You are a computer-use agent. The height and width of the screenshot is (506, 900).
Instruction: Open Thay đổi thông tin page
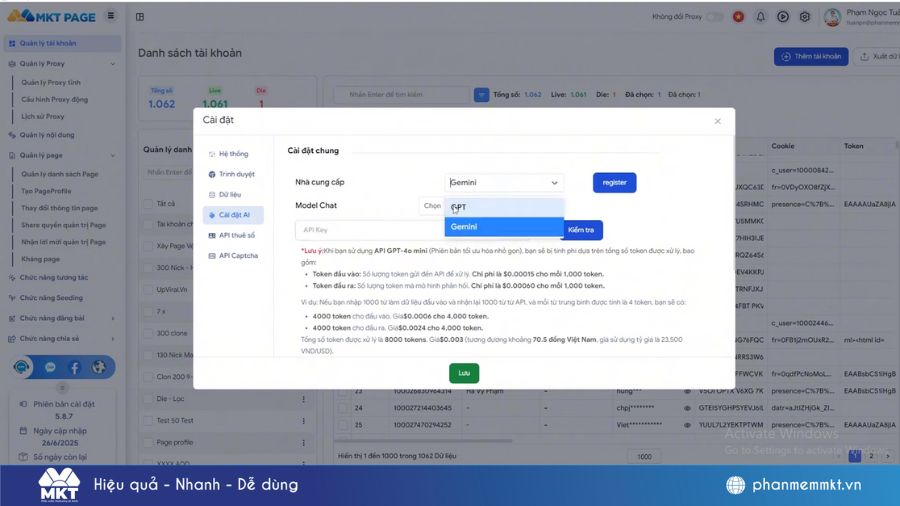click(59, 208)
